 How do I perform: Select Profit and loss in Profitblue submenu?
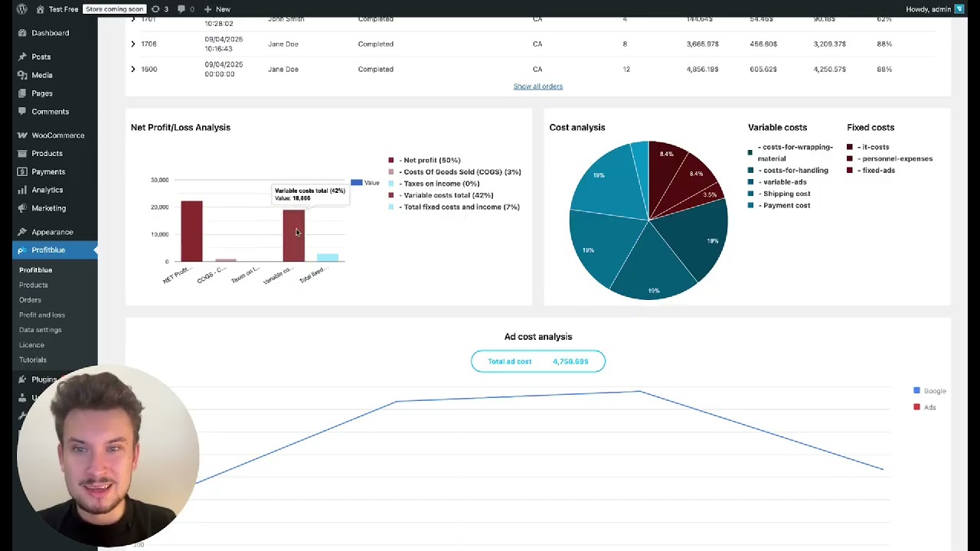click(x=41, y=315)
